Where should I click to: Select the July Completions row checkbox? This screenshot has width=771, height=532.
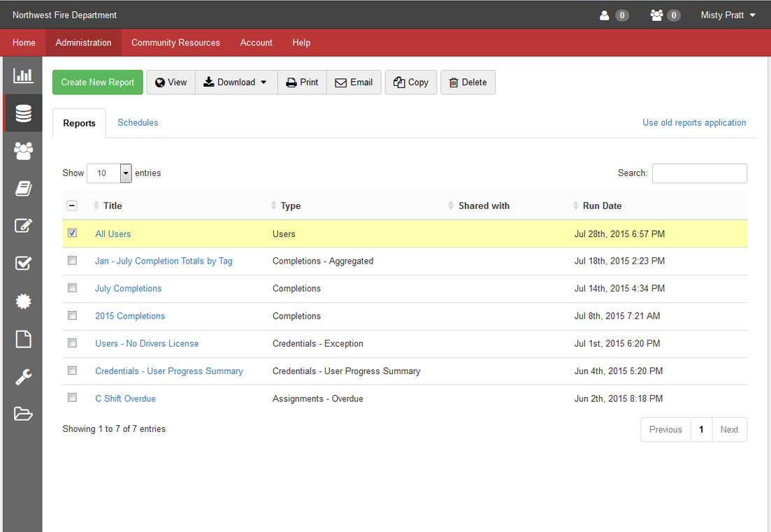[x=72, y=288]
